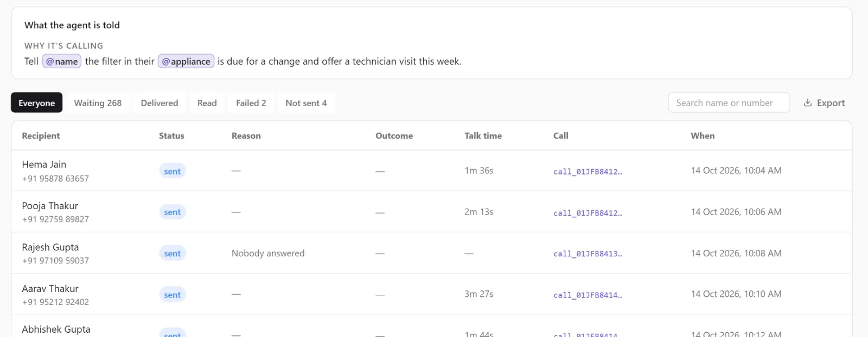Image resolution: width=868 pixels, height=337 pixels.
Task: Click the sent badge for Aarav Thakur
Action: coord(173,294)
